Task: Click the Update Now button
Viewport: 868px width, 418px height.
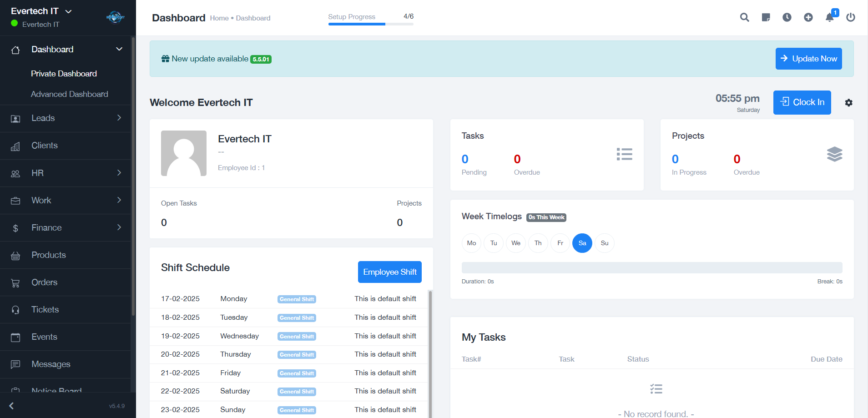Action: [808, 59]
